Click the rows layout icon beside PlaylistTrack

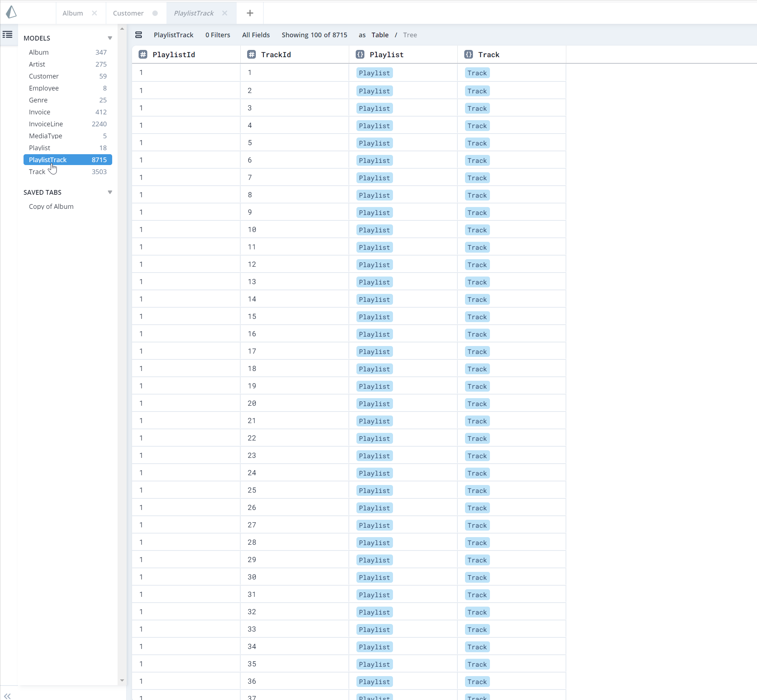click(139, 34)
